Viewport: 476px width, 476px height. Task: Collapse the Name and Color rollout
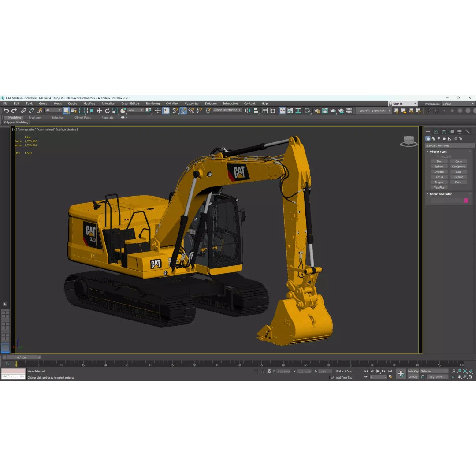[x=440, y=194]
